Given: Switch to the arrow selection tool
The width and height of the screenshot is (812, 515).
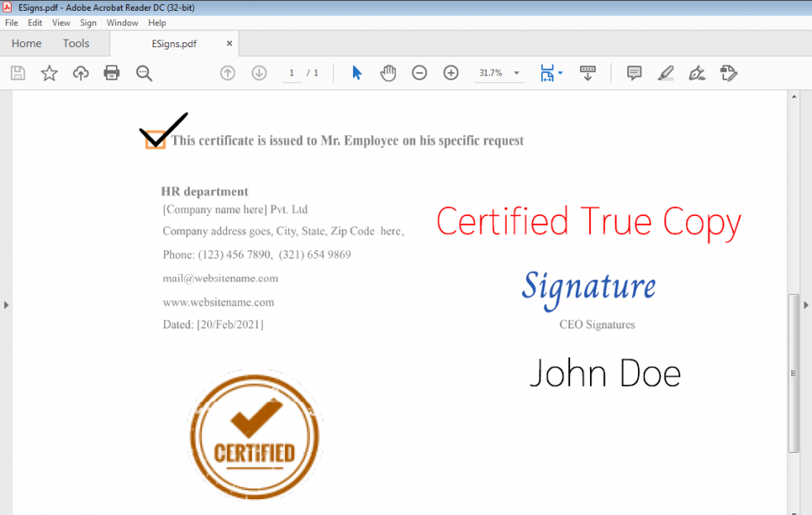Looking at the screenshot, I should pyautogui.click(x=356, y=73).
